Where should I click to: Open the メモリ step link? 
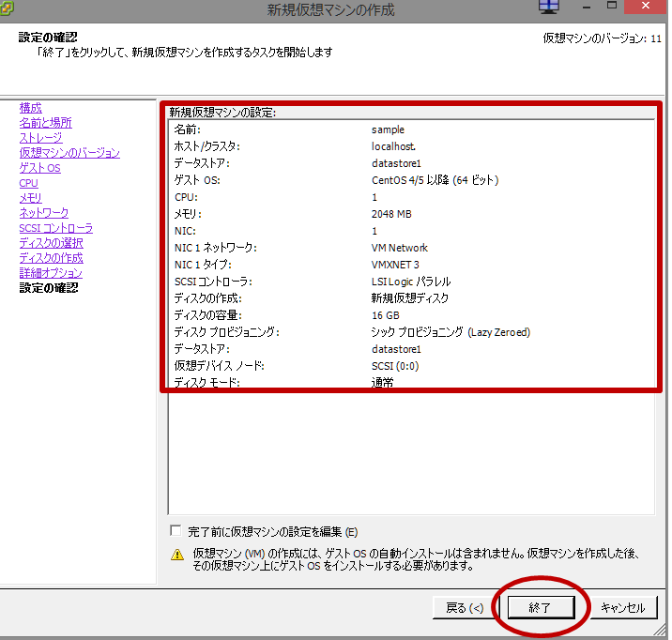(x=30, y=198)
